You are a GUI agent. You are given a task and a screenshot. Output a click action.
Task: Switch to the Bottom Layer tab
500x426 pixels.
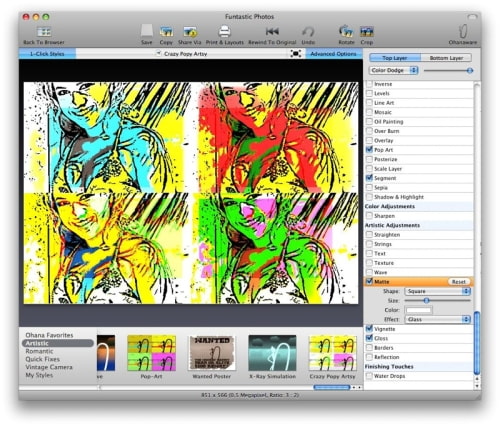[446, 58]
